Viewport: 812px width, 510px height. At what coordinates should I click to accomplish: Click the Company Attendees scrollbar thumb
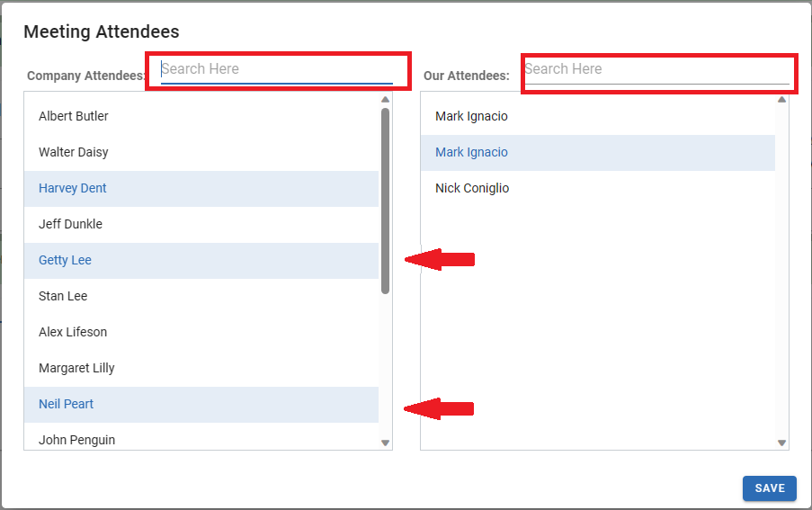[x=386, y=200]
